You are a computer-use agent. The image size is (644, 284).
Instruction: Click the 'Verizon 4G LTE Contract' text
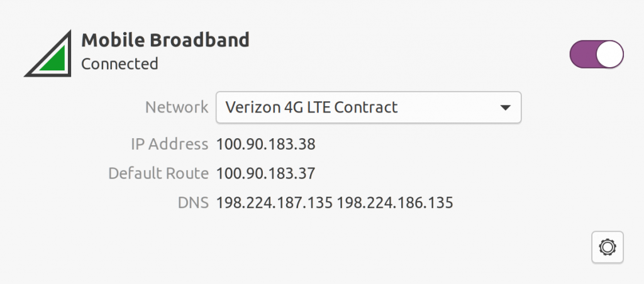click(311, 107)
